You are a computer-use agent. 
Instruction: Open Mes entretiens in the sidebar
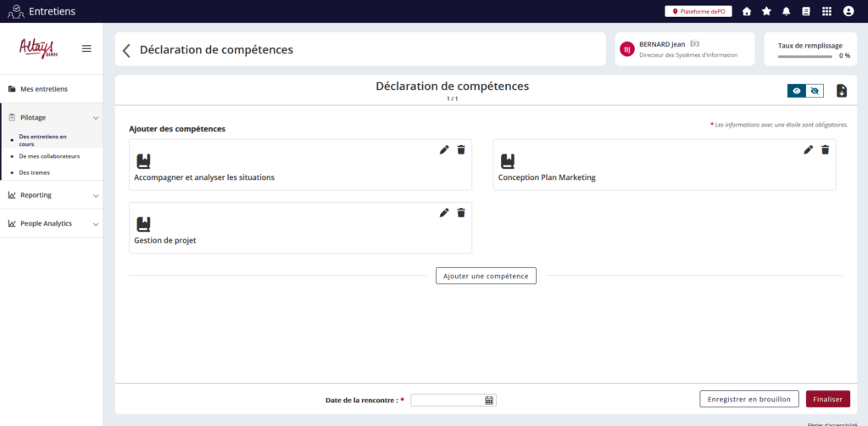(43, 89)
